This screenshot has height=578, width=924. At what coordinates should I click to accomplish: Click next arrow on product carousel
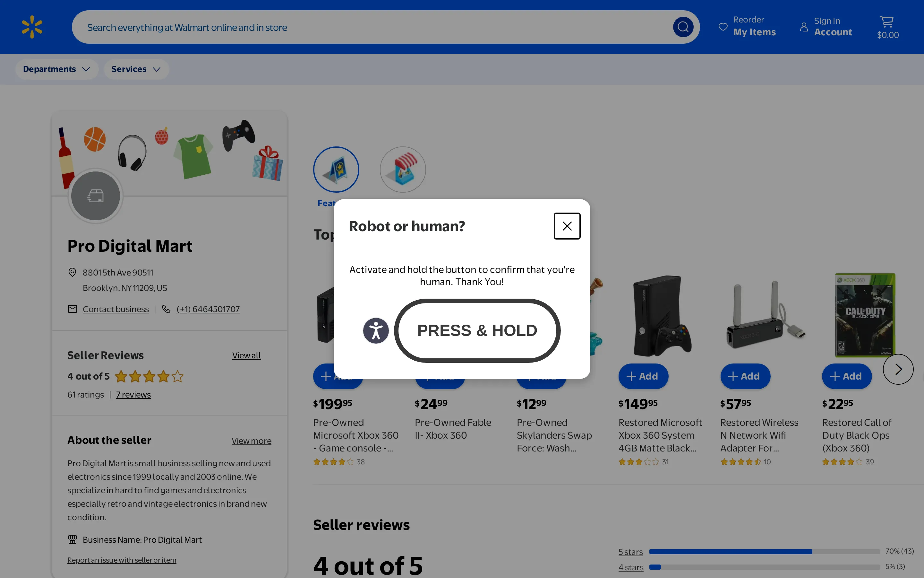click(898, 369)
